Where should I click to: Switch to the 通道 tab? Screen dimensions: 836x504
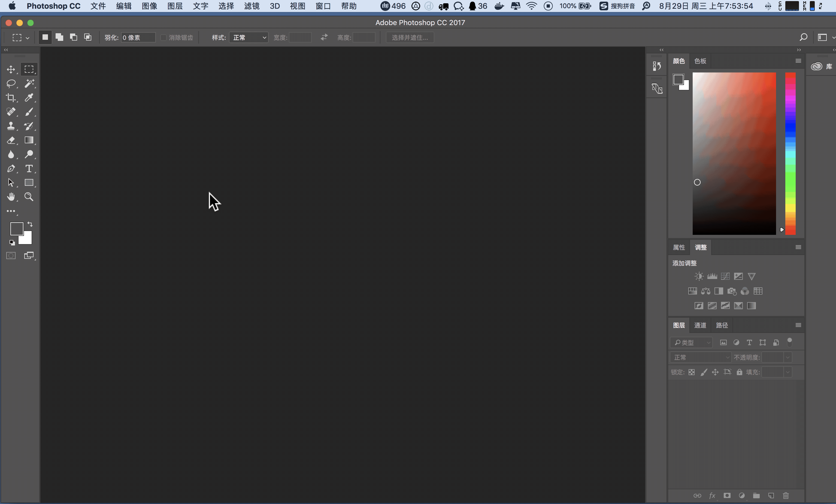coord(700,325)
